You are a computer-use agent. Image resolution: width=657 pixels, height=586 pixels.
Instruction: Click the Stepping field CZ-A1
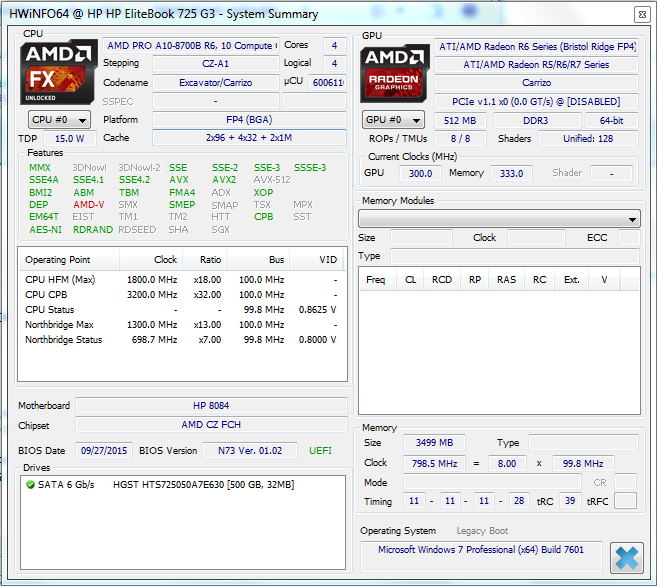[215, 64]
